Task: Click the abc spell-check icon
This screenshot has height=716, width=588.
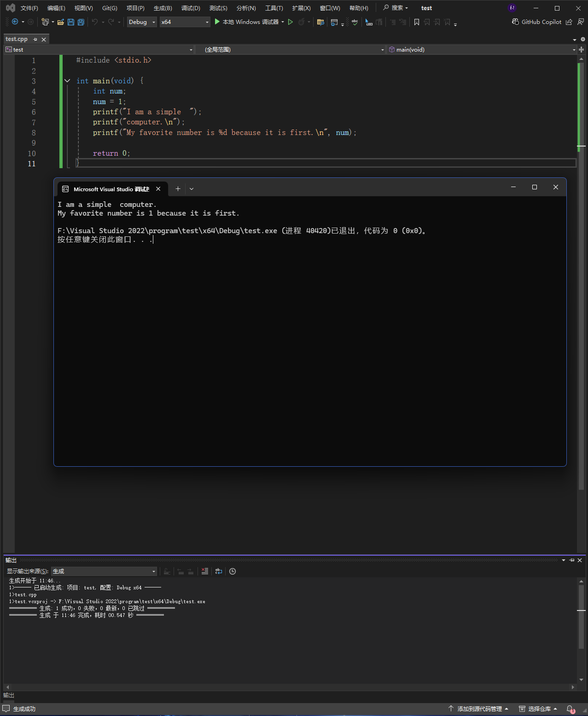Action: (355, 22)
